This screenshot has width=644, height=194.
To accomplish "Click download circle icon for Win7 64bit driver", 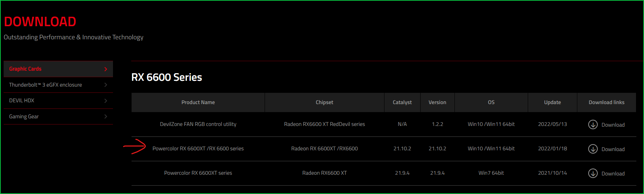I will click(593, 173).
